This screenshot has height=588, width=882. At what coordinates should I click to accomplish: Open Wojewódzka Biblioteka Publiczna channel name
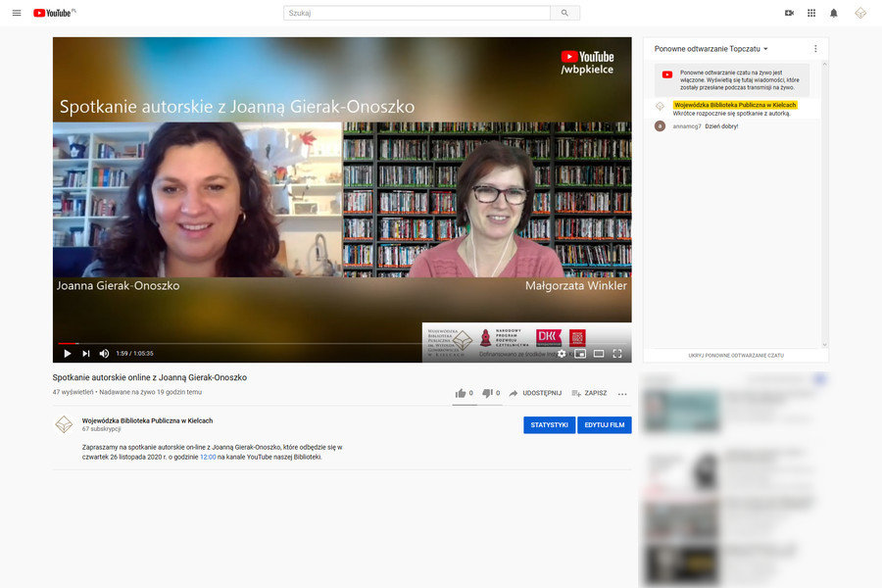[x=147, y=420]
